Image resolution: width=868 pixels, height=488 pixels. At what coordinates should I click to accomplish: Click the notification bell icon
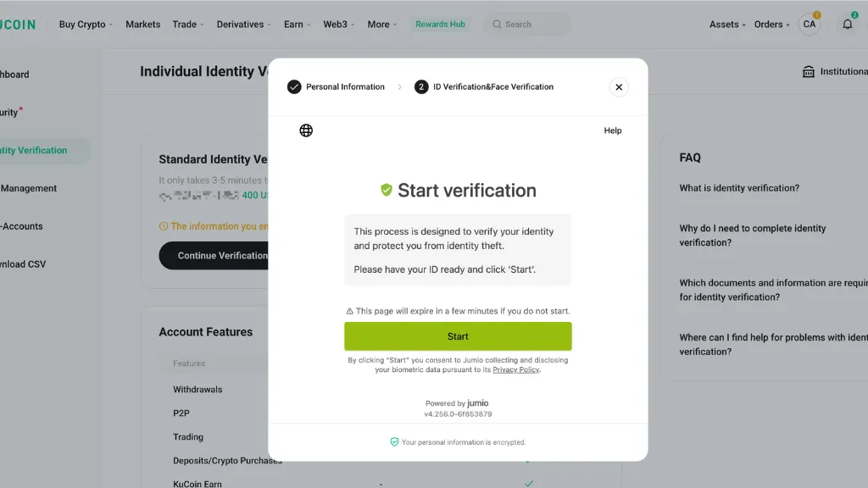[848, 25]
